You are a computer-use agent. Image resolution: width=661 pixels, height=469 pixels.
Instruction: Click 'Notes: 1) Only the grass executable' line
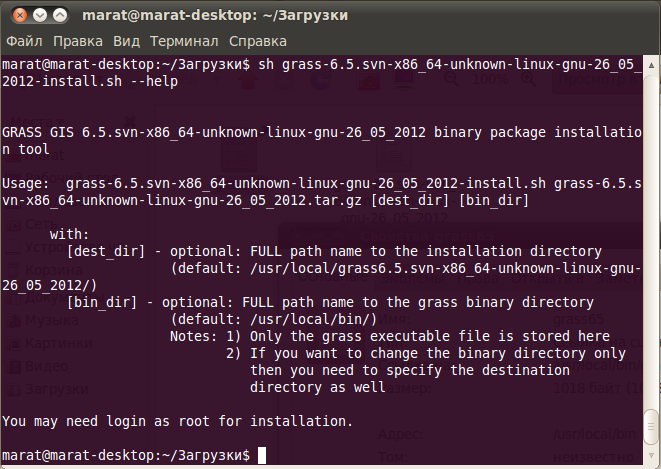pos(390,336)
